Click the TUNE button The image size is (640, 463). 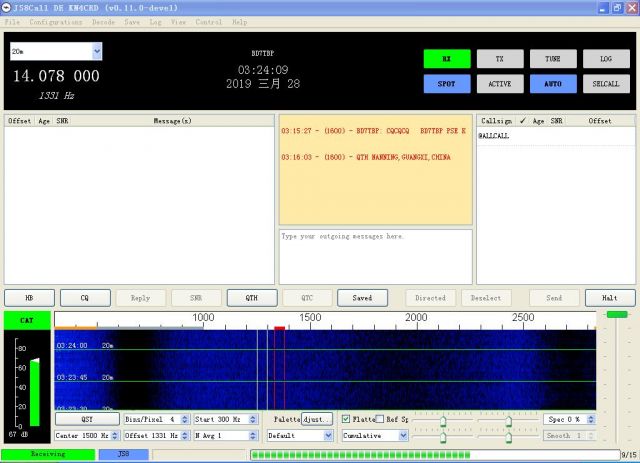click(553, 59)
